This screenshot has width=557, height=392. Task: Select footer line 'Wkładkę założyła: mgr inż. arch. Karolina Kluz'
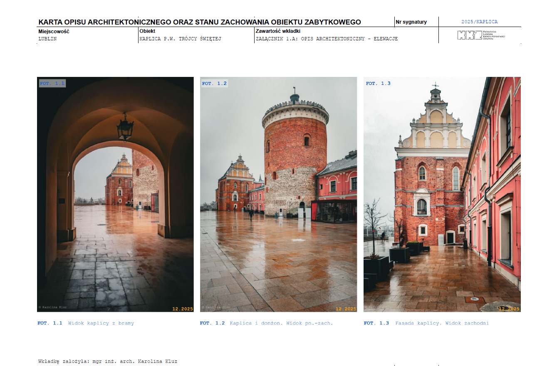[108, 361]
